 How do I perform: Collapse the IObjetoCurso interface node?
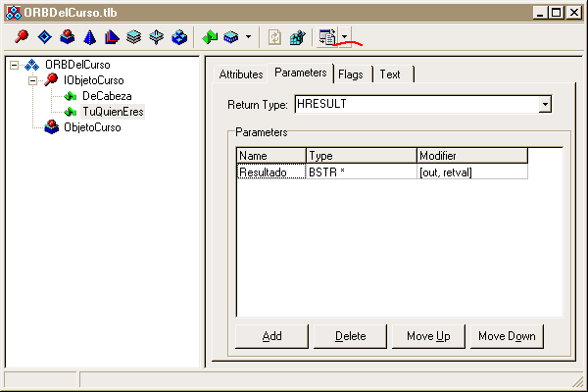pyautogui.click(x=31, y=80)
